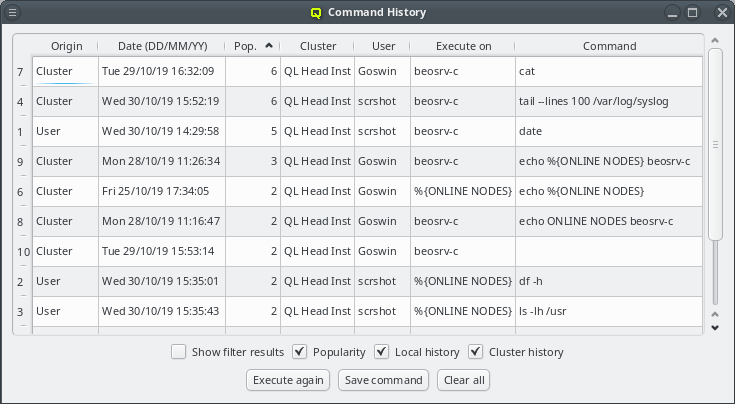The image size is (735, 404).
Task: Click date 'Tue 29/10/19 16:32:09'
Action: pyautogui.click(x=162, y=71)
